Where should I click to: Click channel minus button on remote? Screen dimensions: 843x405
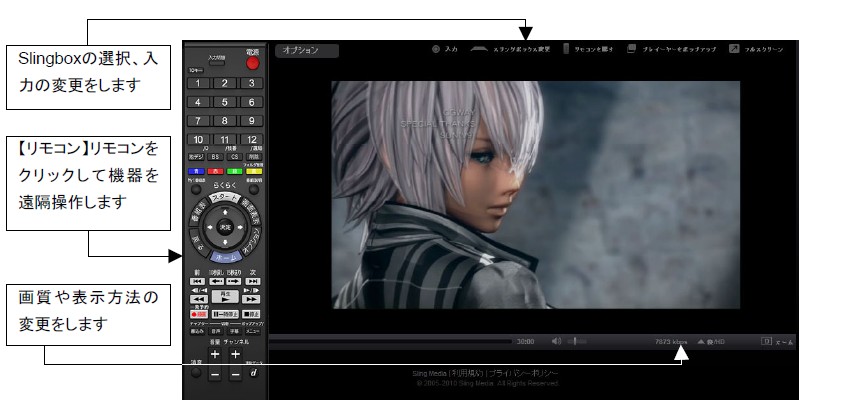click(x=235, y=374)
